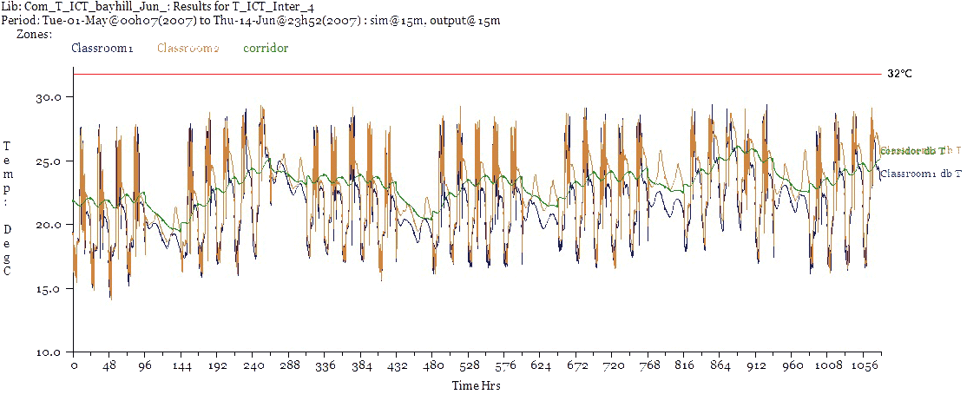
Task: Hide the green corridor legend series
Action: click(x=266, y=49)
